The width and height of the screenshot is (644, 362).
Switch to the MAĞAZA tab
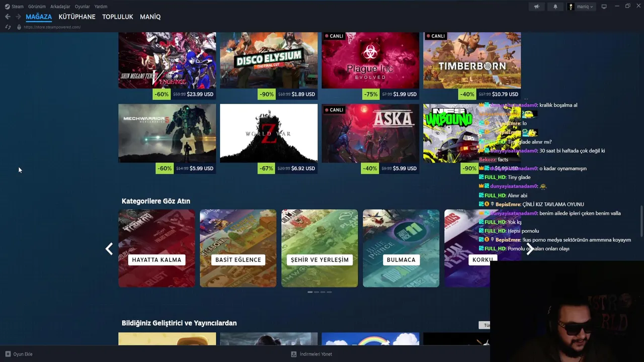[39, 17]
